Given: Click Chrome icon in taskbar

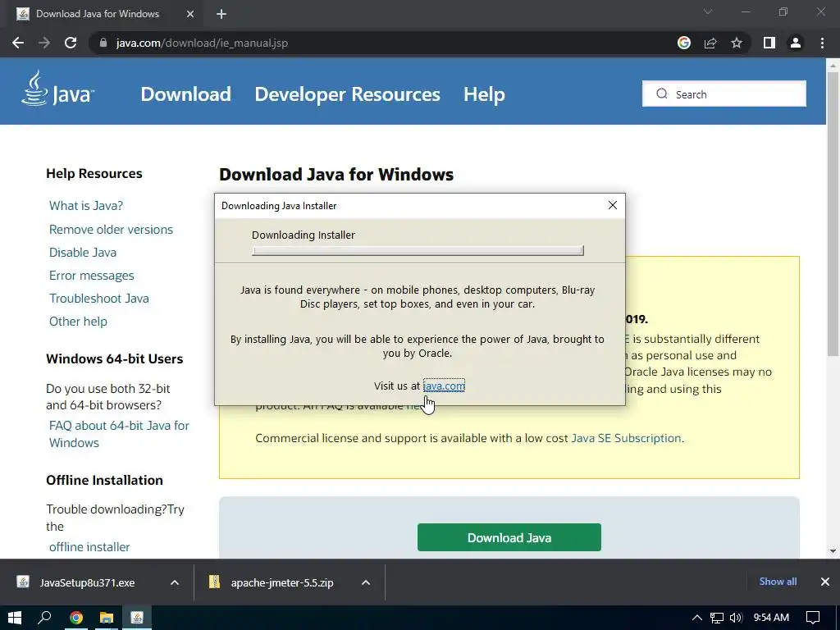Looking at the screenshot, I should tap(76, 618).
